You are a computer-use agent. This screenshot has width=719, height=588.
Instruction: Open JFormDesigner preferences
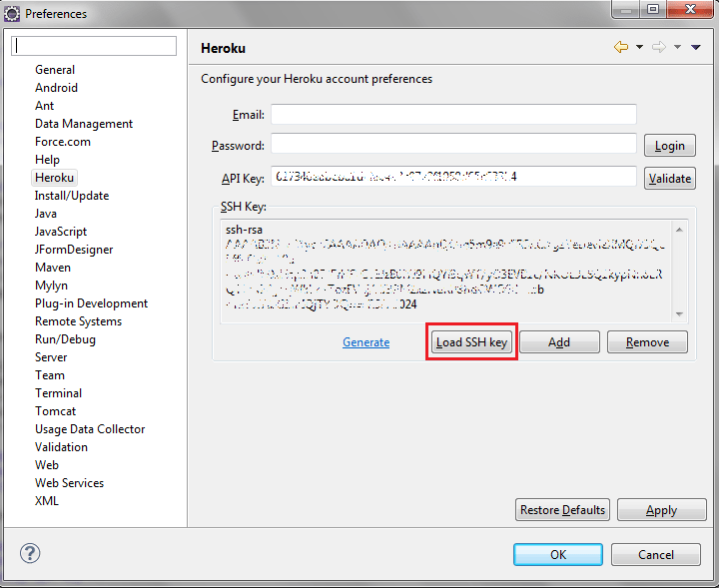73,250
